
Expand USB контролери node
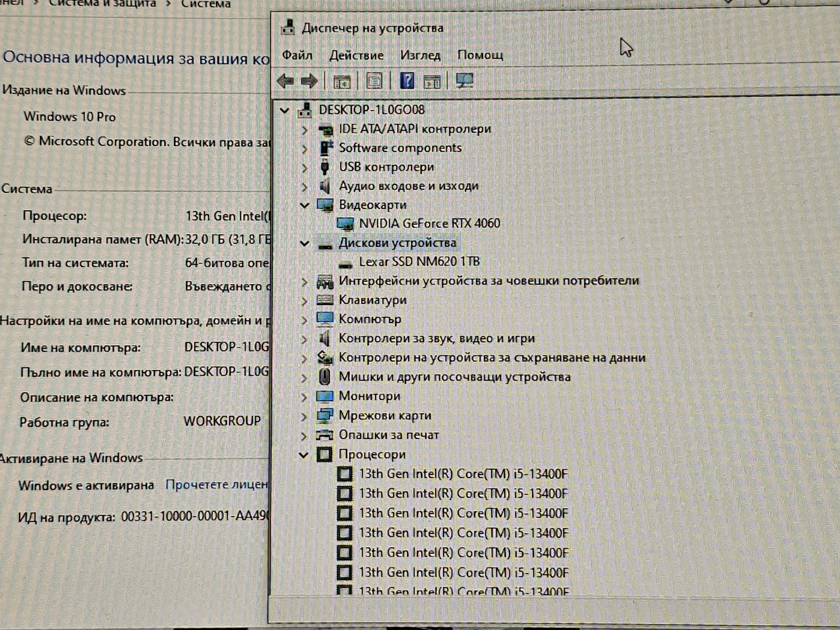click(x=305, y=168)
